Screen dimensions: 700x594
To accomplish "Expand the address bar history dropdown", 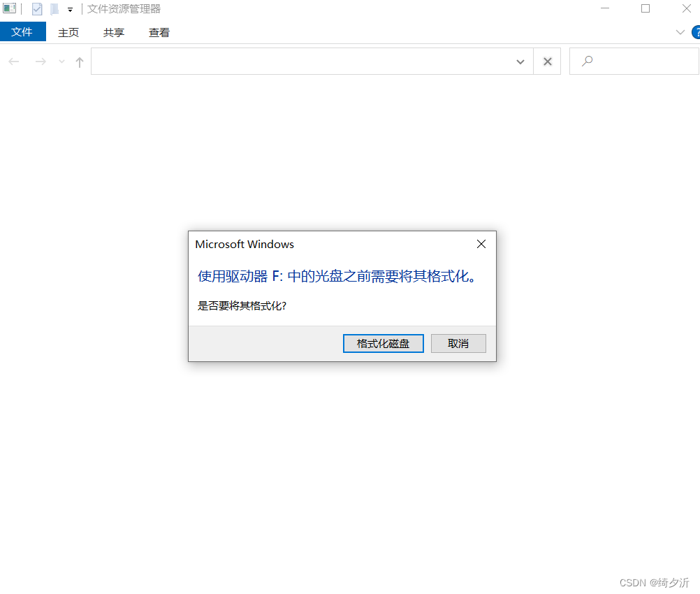I will (x=520, y=61).
